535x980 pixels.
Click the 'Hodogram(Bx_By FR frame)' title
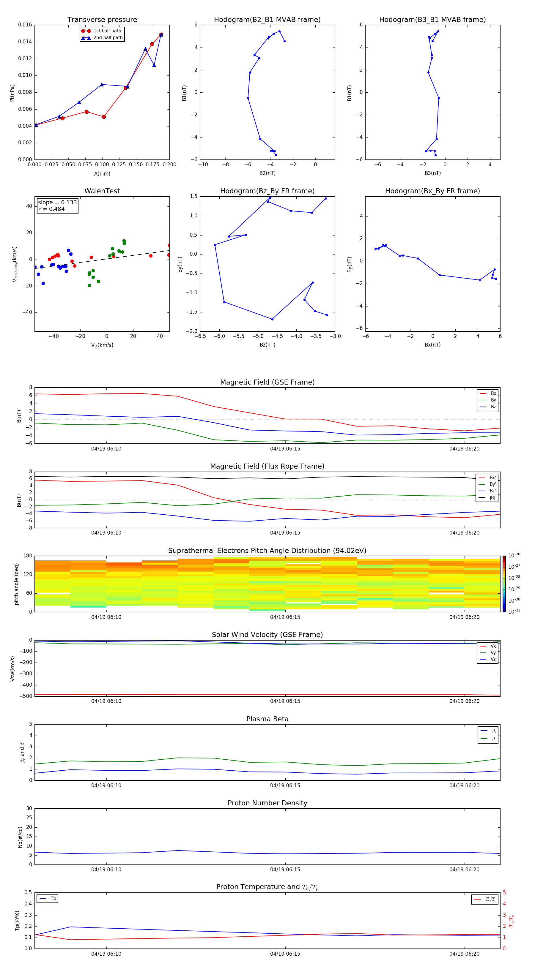432,191
